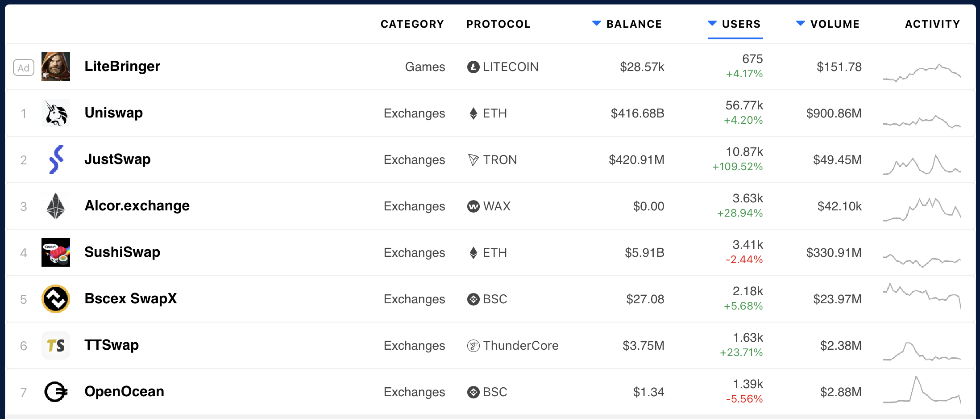Select the Alcor.exchange diamond logo
Screen dimensions: 980x419
(x=56, y=206)
